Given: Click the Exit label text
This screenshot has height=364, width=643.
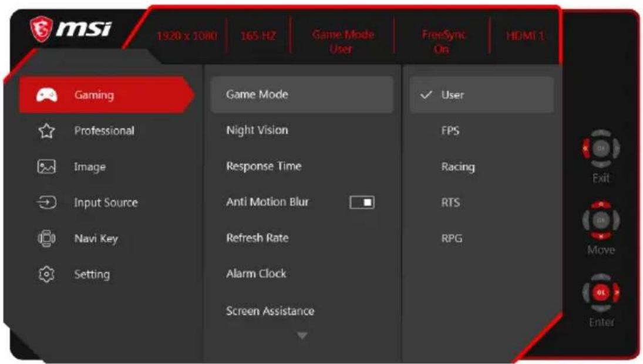Looking at the screenshot, I should pyautogui.click(x=601, y=178).
